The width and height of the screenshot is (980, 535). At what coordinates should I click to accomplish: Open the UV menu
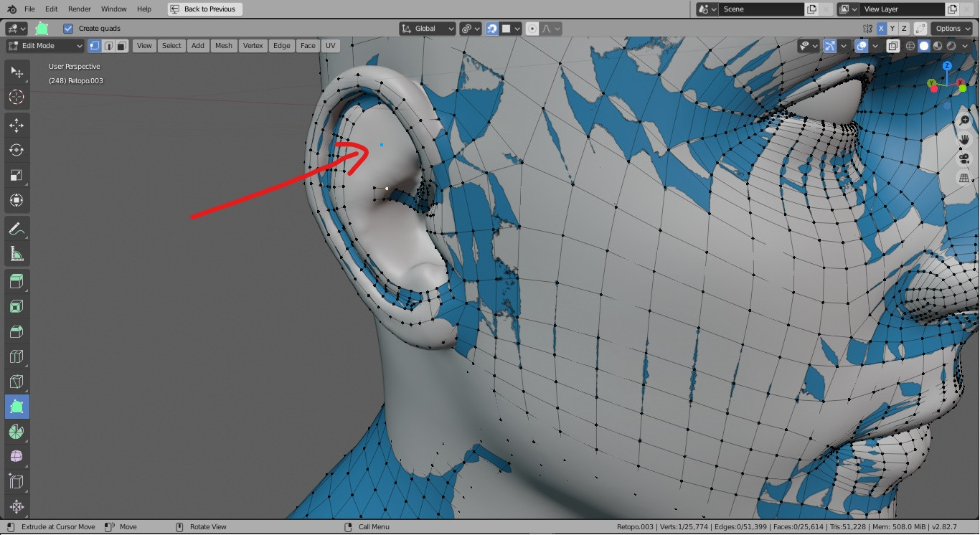coord(330,46)
